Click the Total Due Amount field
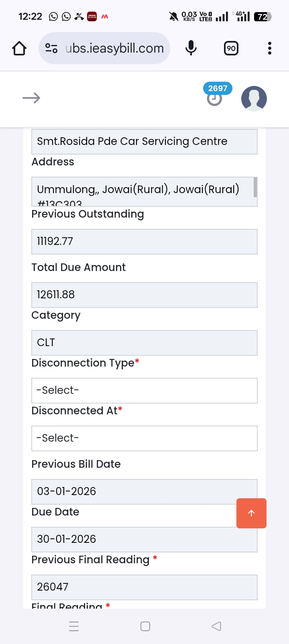289x644 pixels. click(x=144, y=295)
